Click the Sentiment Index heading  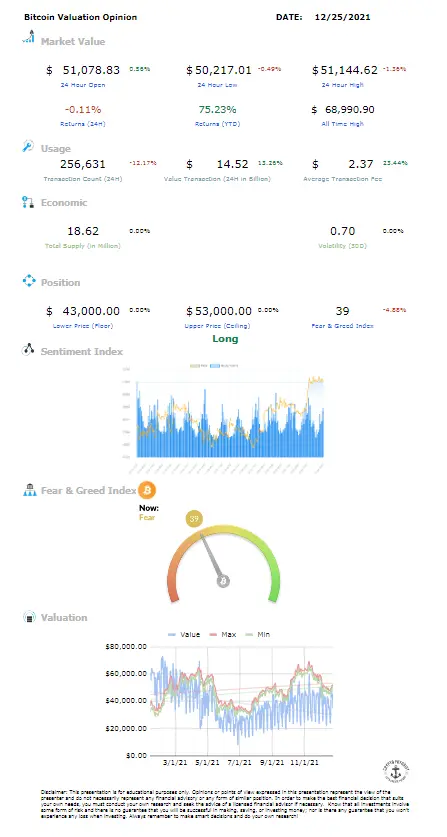[82, 351]
